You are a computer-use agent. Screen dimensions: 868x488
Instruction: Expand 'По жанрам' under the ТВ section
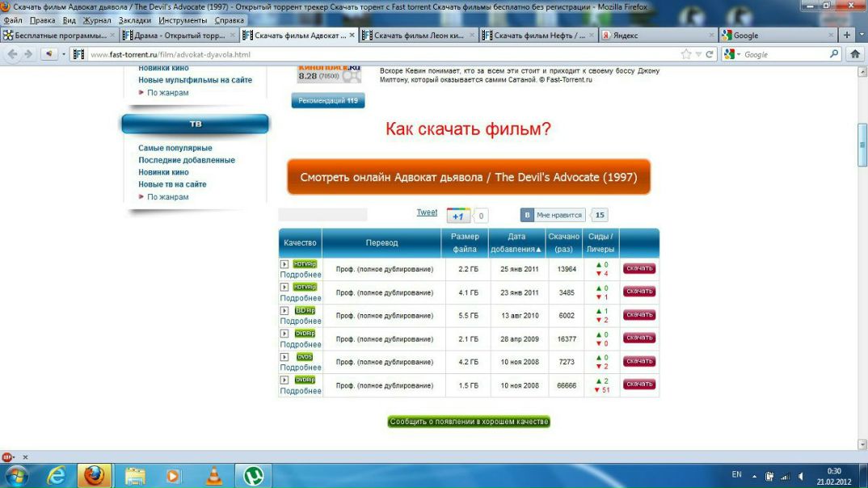[167, 197]
